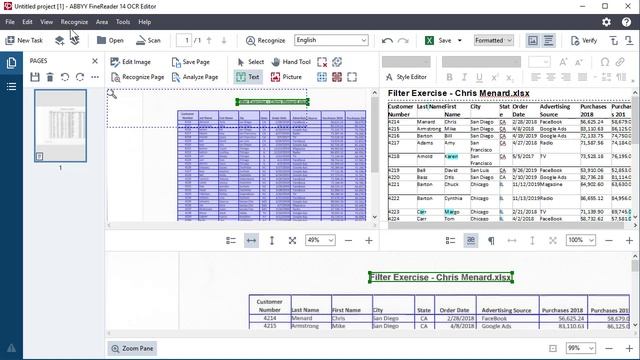Image resolution: width=640 pixels, height=360 pixels.
Task: Open the Area menu
Action: pos(102,22)
